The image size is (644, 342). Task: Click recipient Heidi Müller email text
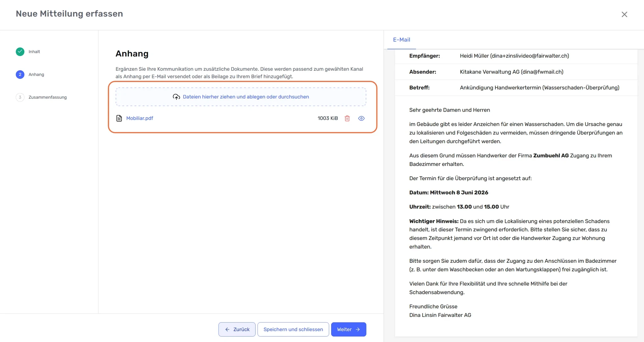514,56
